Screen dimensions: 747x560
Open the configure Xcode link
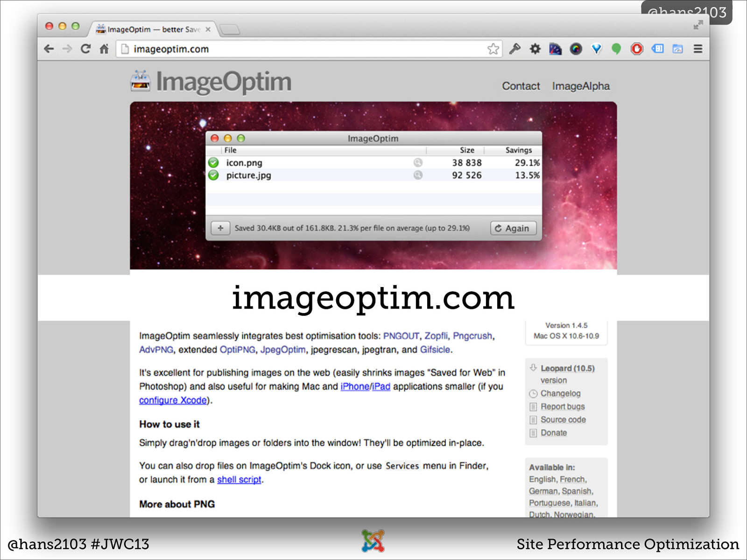pos(173,400)
